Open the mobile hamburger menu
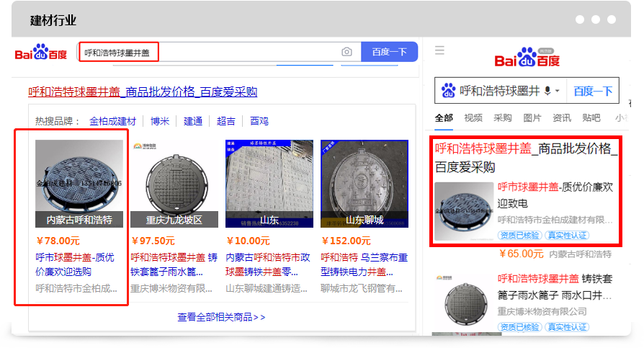The width and height of the screenshot is (644, 348). pyautogui.click(x=439, y=50)
